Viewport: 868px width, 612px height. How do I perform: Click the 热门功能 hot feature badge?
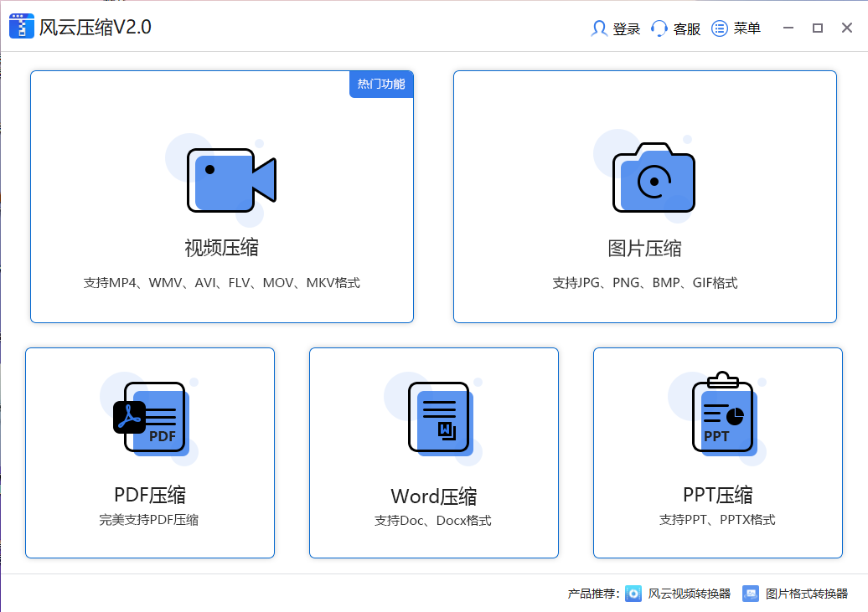(x=381, y=85)
